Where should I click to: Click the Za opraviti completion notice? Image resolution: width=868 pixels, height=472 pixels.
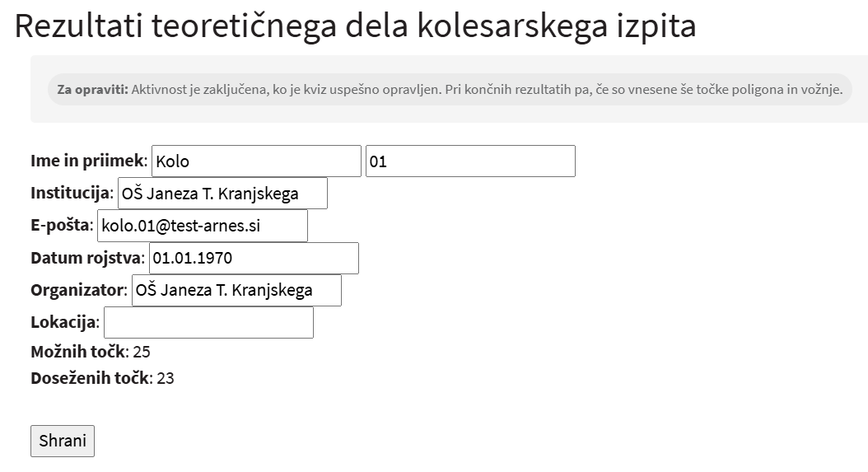pos(450,89)
